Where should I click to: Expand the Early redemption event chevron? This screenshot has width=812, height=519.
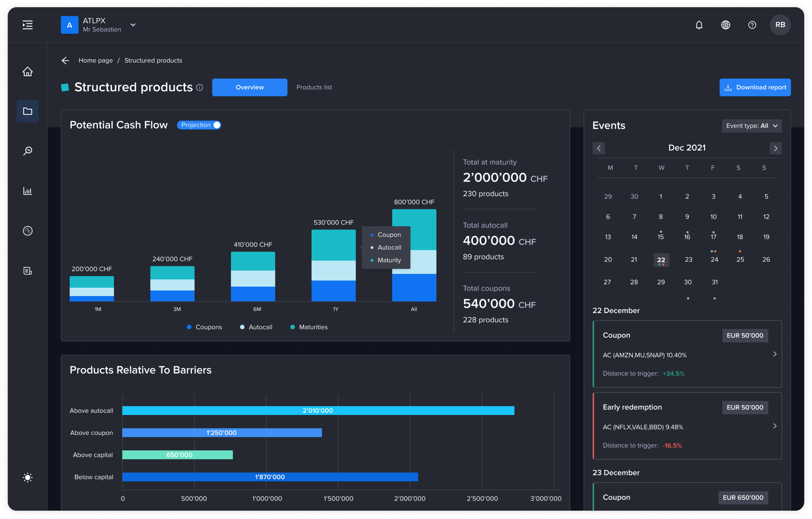pyautogui.click(x=775, y=426)
